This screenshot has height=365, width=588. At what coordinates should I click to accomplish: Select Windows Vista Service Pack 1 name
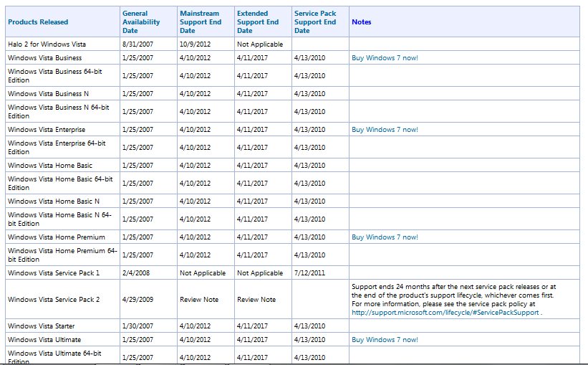click(x=54, y=273)
